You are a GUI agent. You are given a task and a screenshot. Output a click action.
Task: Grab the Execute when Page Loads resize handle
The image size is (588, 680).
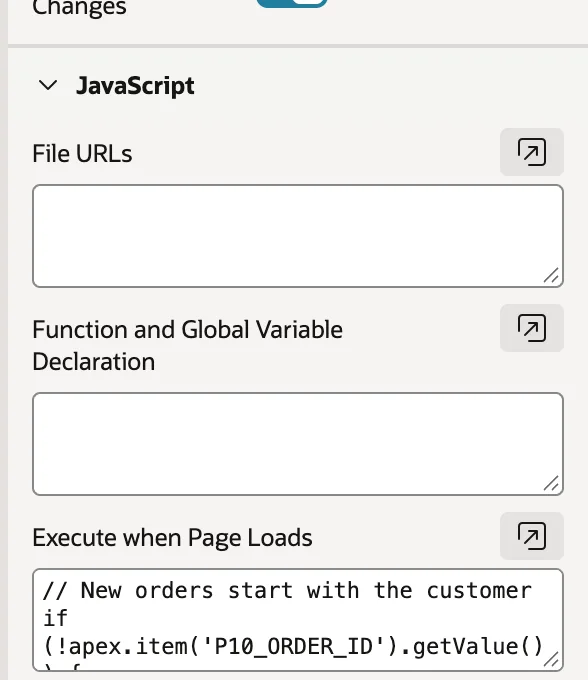[552, 660]
